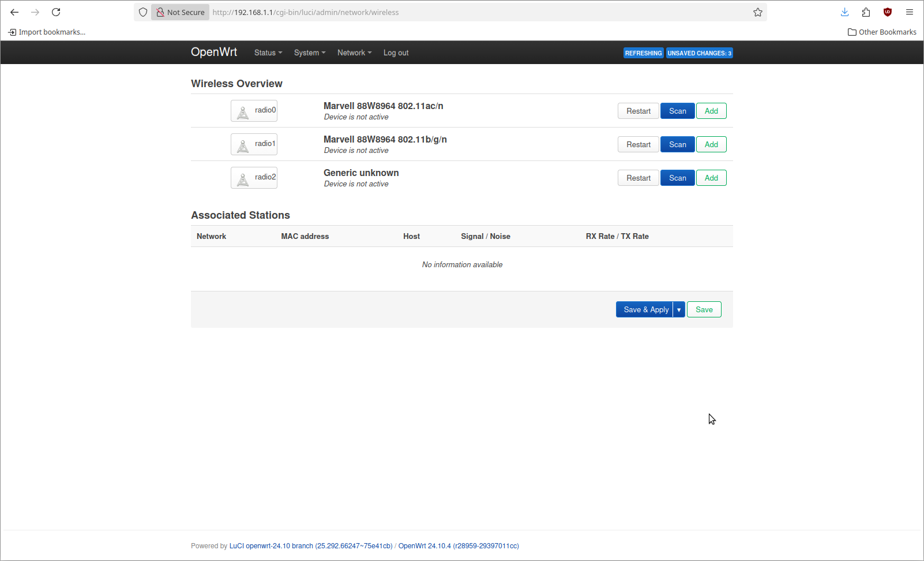Open the browser hamburger menu
Viewport: 924px width, 561px height.
[909, 12]
